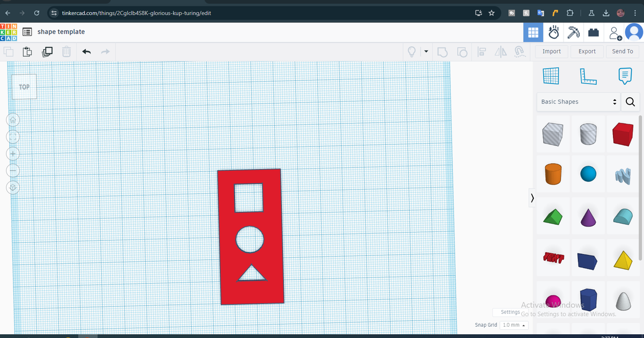Select the Align tool

pyautogui.click(x=481, y=51)
